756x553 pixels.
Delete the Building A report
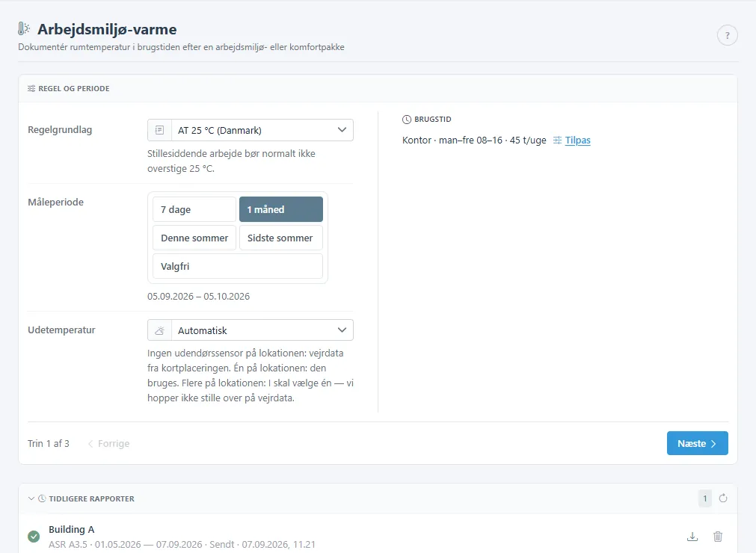coord(717,536)
